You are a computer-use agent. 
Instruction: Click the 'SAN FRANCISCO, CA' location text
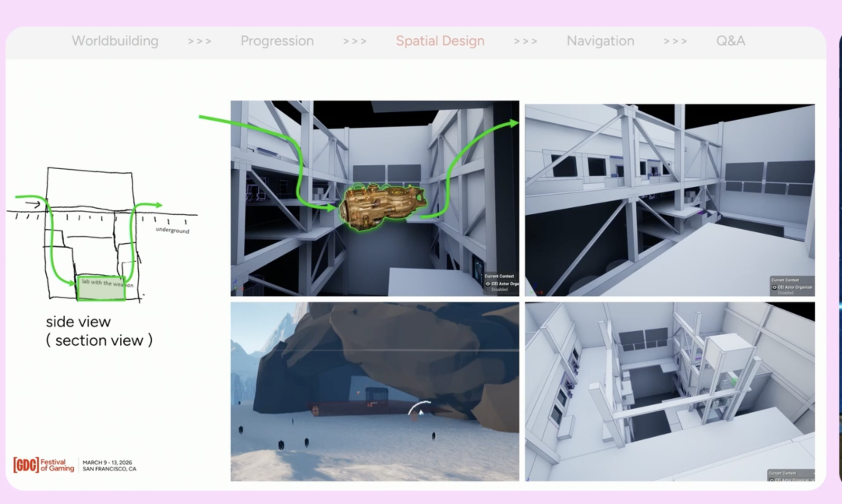point(110,469)
